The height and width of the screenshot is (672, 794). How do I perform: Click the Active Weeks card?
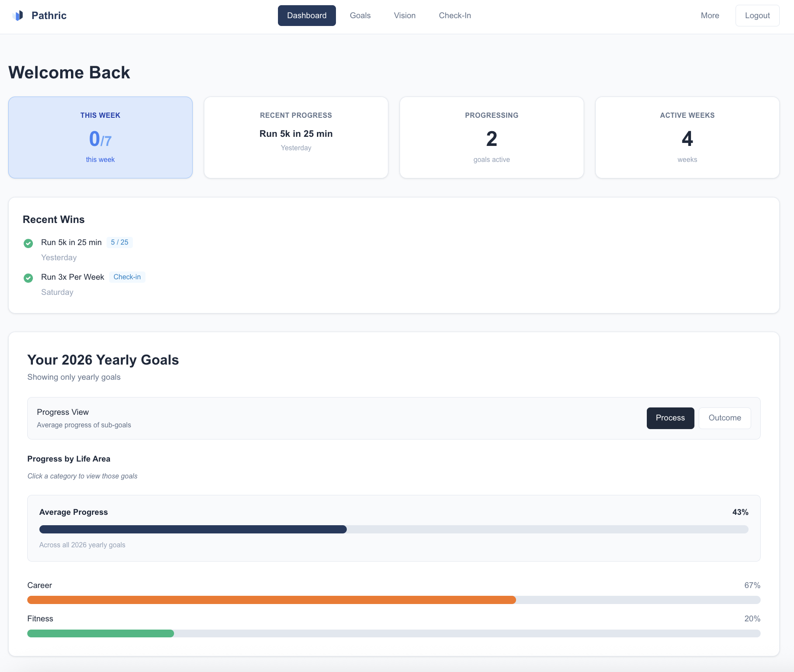[x=687, y=137]
